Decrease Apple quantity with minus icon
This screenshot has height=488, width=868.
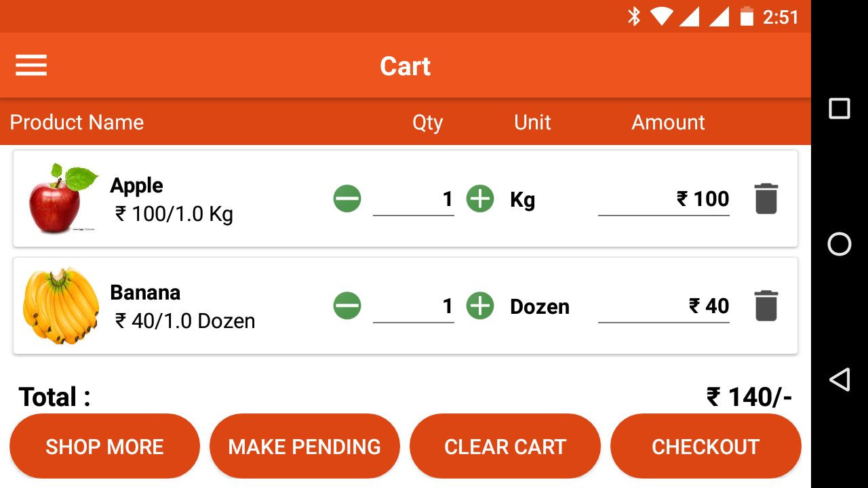347,199
